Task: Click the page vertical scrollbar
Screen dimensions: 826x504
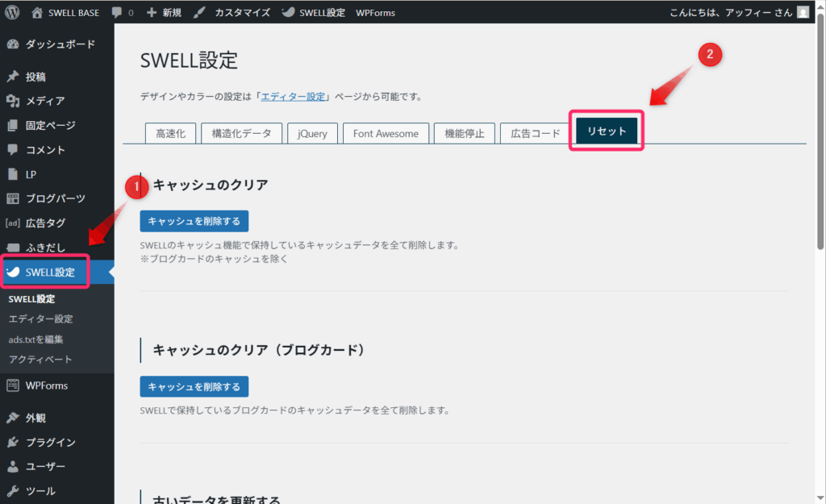Action: (820, 131)
